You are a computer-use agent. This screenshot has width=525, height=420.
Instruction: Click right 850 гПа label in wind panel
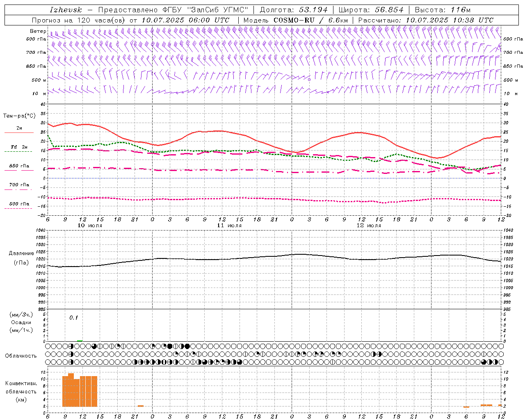[513, 66]
